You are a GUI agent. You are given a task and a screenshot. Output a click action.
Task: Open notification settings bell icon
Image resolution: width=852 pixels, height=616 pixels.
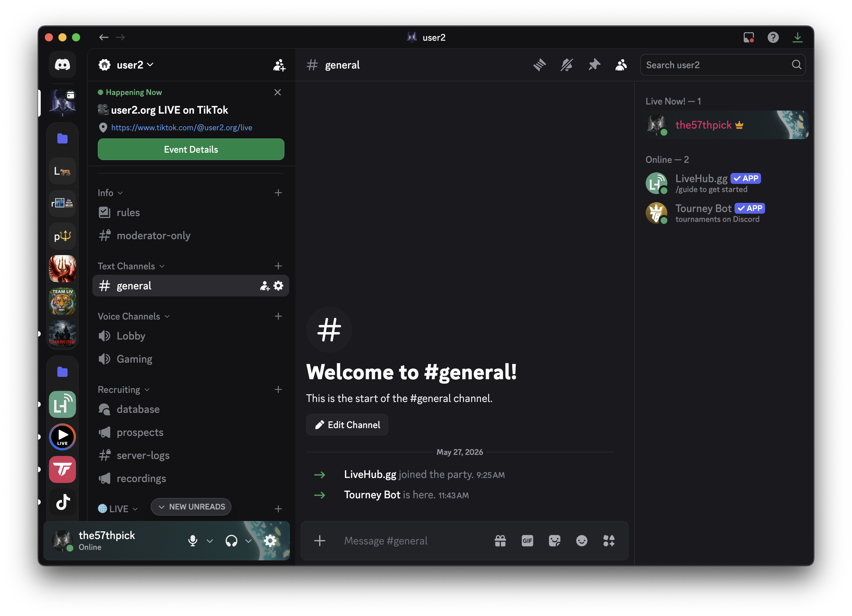(x=567, y=65)
